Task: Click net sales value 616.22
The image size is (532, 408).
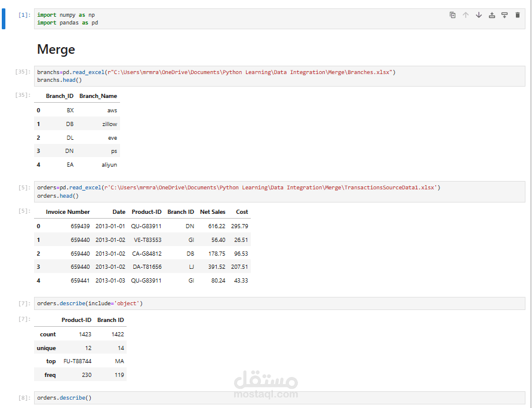Action: tap(217, 226)
